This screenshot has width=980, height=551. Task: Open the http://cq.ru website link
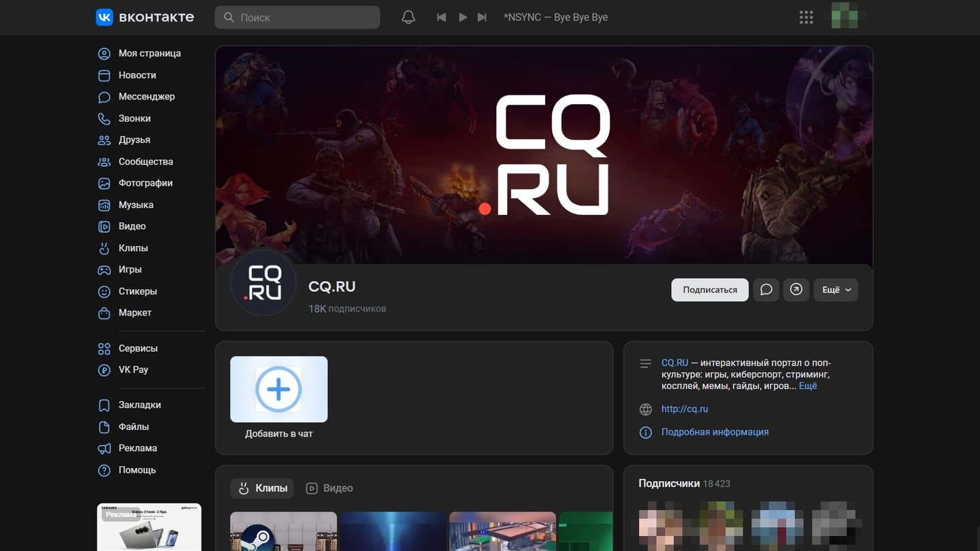685,409
